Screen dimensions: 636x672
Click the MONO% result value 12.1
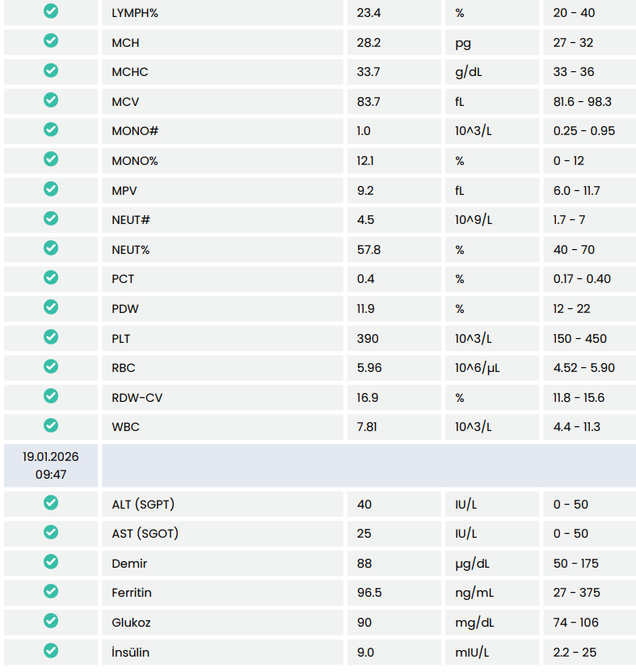point(364,160)
